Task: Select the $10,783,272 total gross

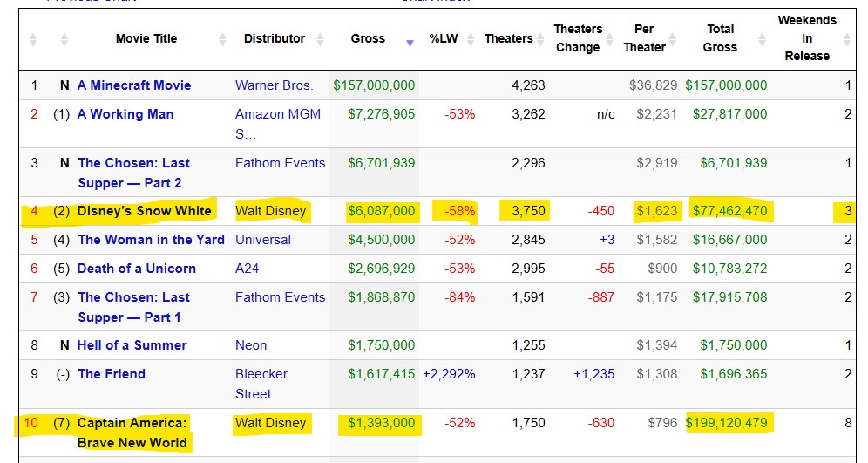Action: tap(730, 269)
